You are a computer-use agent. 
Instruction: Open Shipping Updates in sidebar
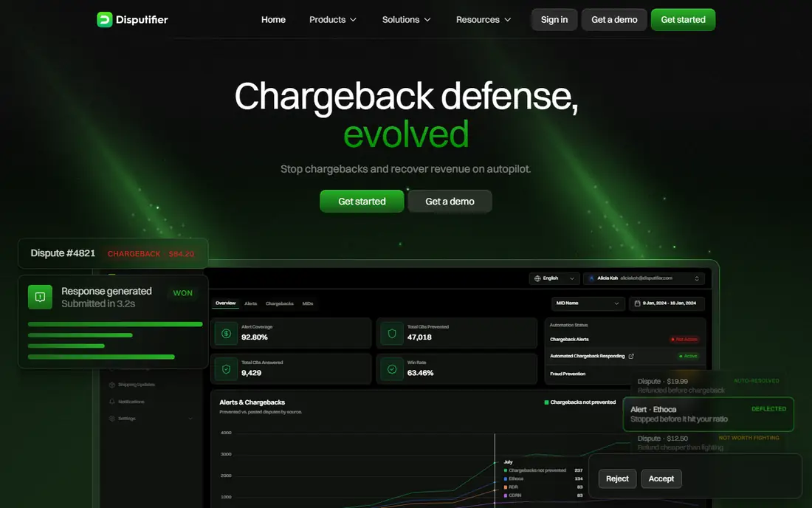point(132,385)
